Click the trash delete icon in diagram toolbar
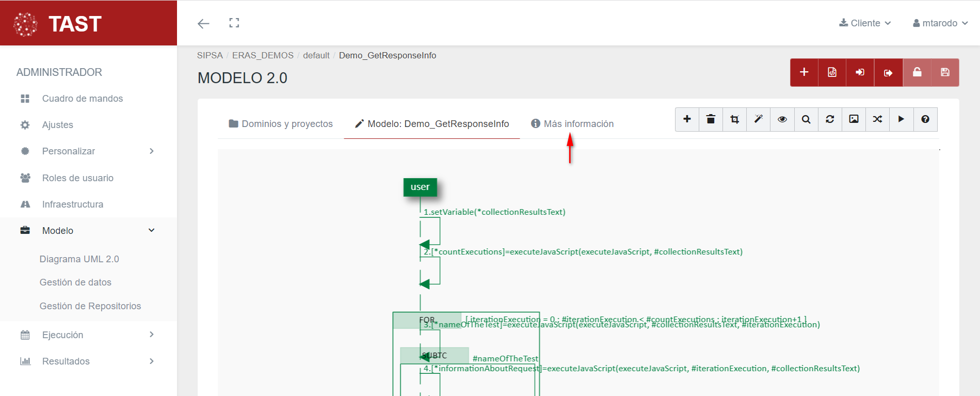The image size is (980, 396). 711,119
